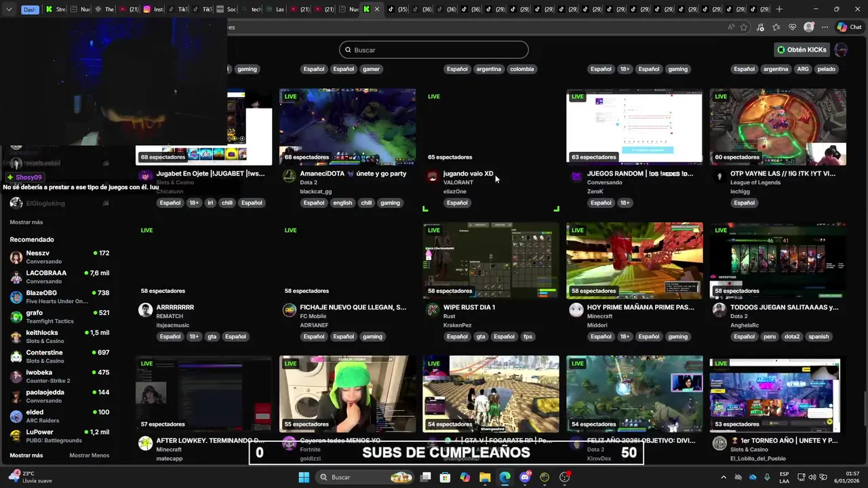The height and width of the screenshot is (488, 868).
Task: Open Windows Start menu
Action: [x=304, y=477]
